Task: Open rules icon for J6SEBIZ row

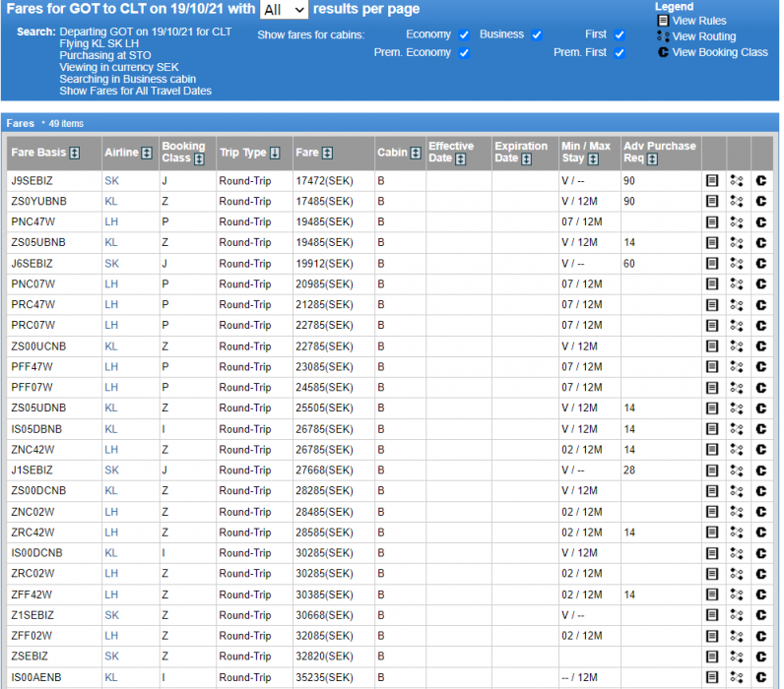Action: (712, 264)
